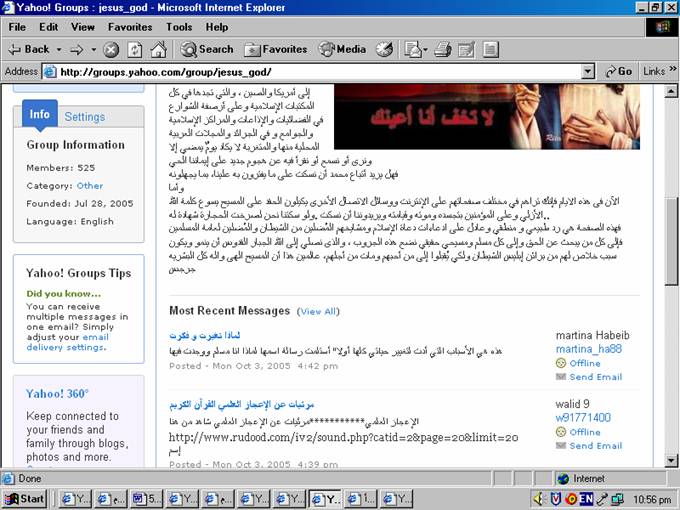
Task: Refresh the page with the Refresh icon
Action: coord(134,50)
